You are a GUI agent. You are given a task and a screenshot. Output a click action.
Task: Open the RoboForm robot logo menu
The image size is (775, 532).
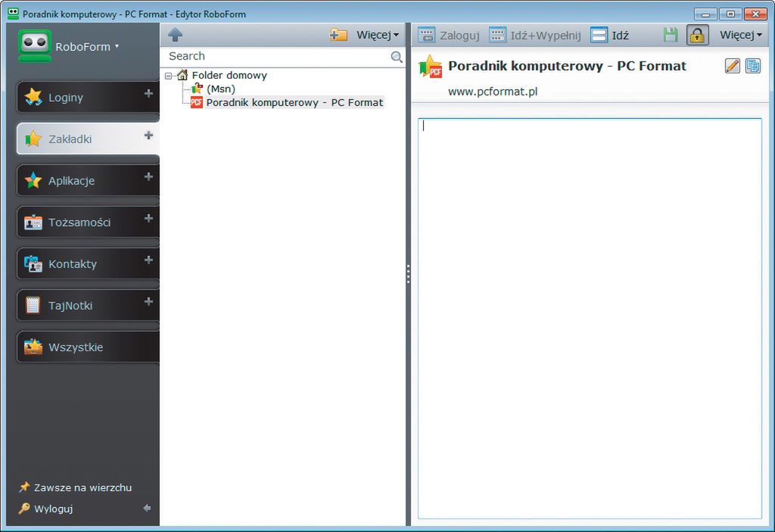(x=35, y=46)
